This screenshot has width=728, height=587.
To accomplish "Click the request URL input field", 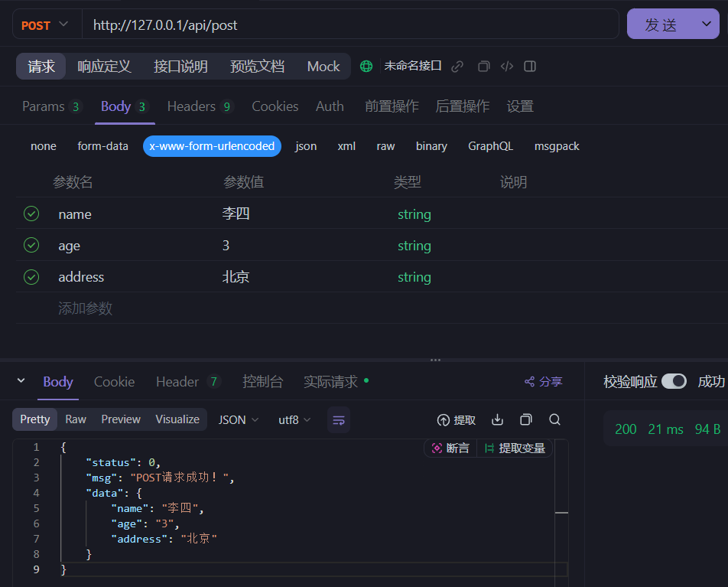I will click(x=350, y=25).
